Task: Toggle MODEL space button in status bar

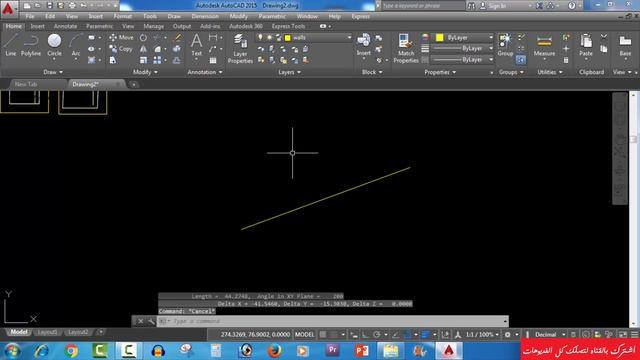Action: coord(304,335)
